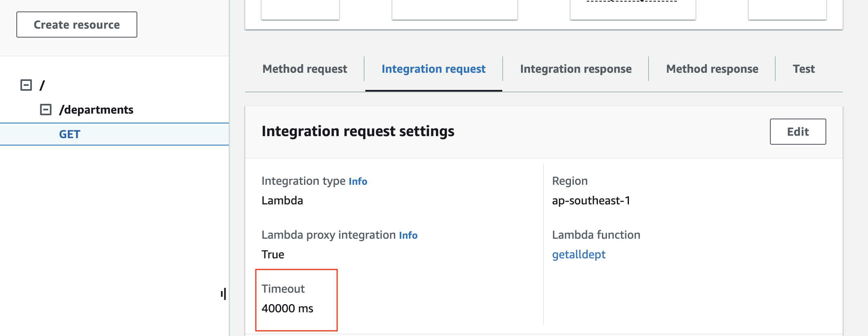868x336 pixels.
Task: Open Info link beside Lambda proxy integration
Action: (x=408, y=235)
